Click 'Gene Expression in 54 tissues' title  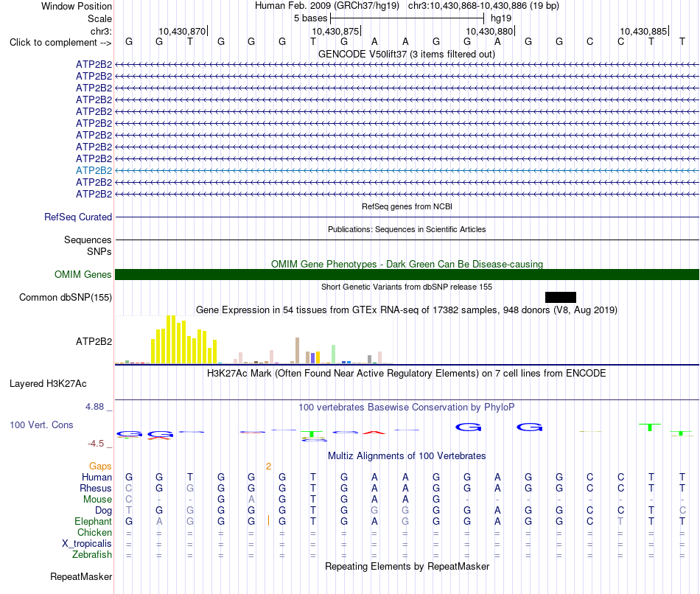pos(407,310)
